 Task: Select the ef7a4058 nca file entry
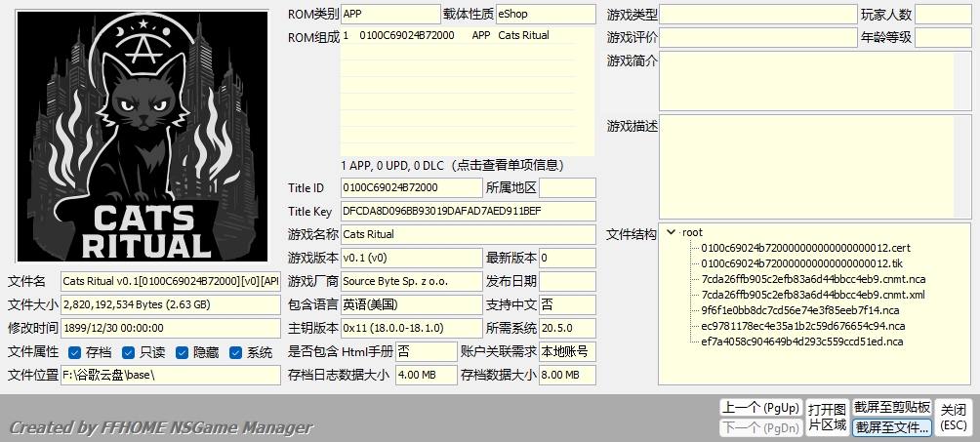tap(801, 342)
